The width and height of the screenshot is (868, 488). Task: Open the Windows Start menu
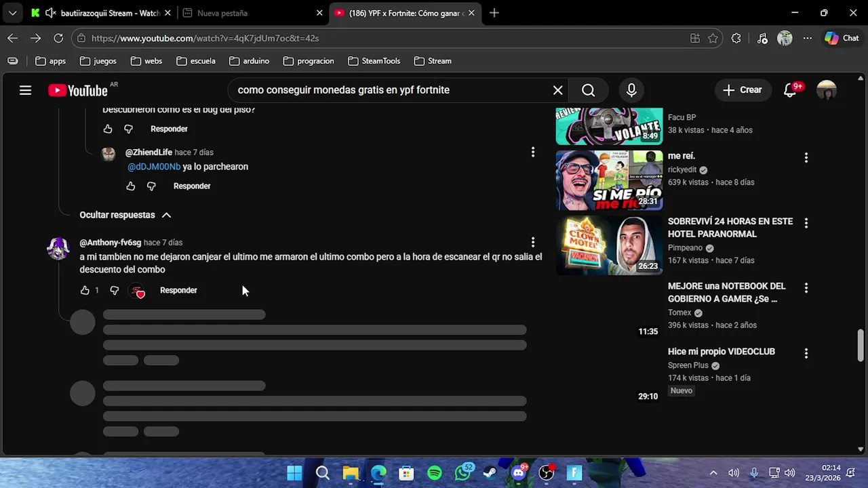pos(294,473)
